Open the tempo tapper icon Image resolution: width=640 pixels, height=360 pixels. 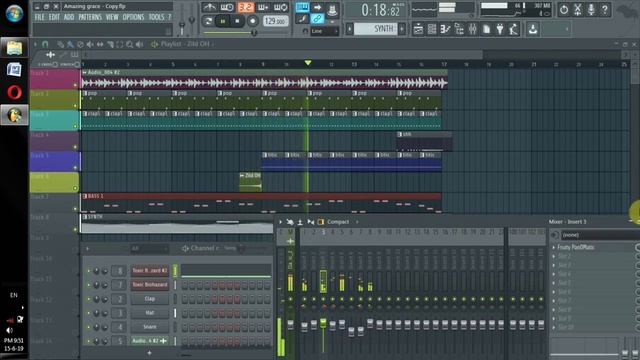click(513, 29)
